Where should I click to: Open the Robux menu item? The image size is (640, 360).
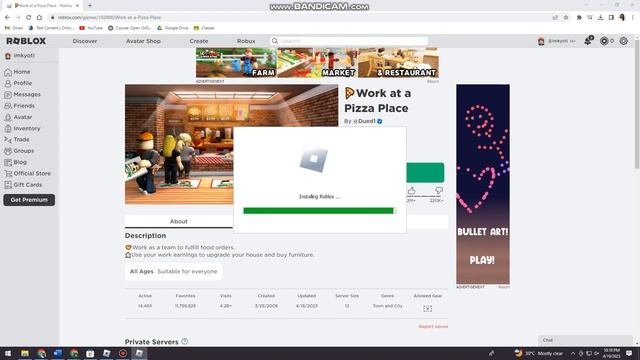246,41
